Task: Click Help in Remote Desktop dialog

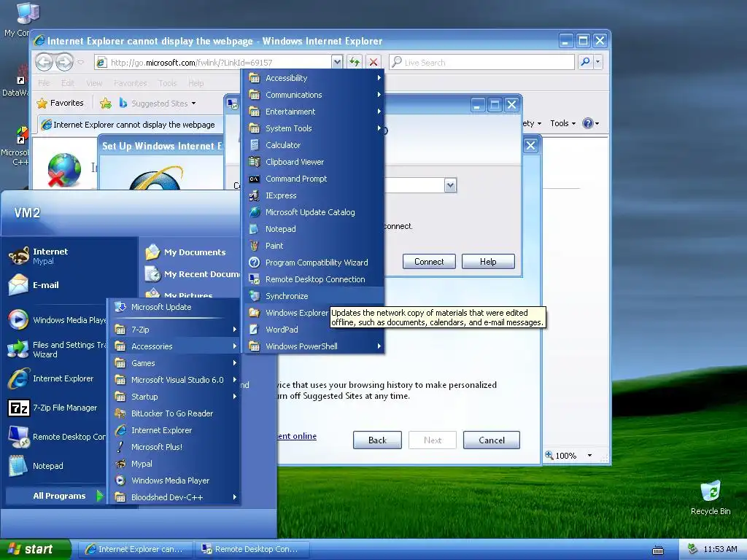Action: point(488,262)
